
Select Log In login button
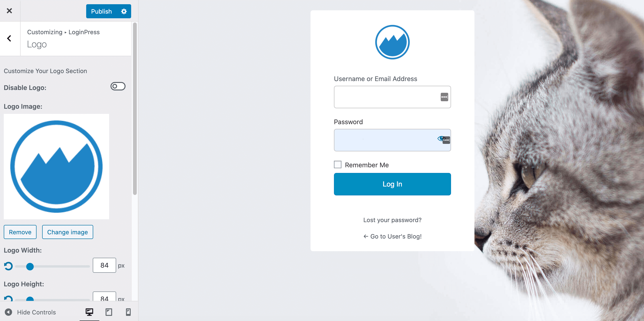[392, 184]
